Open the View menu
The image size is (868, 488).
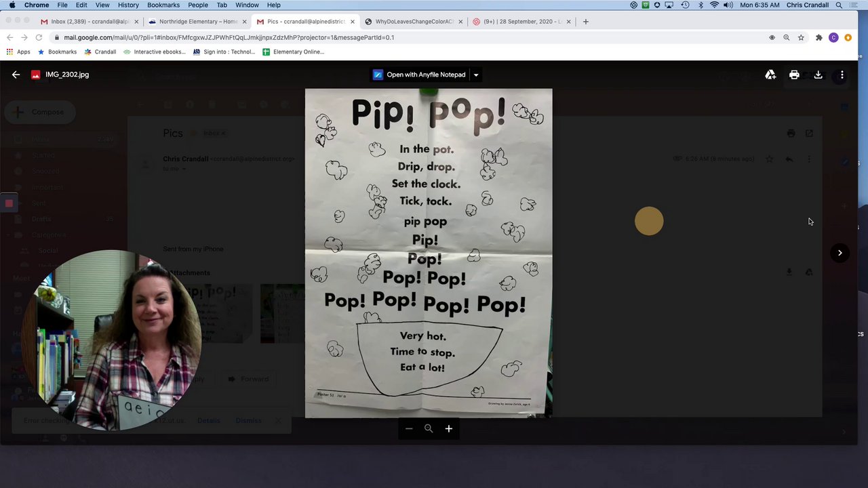pyautogui.click(x=102, y=5)
